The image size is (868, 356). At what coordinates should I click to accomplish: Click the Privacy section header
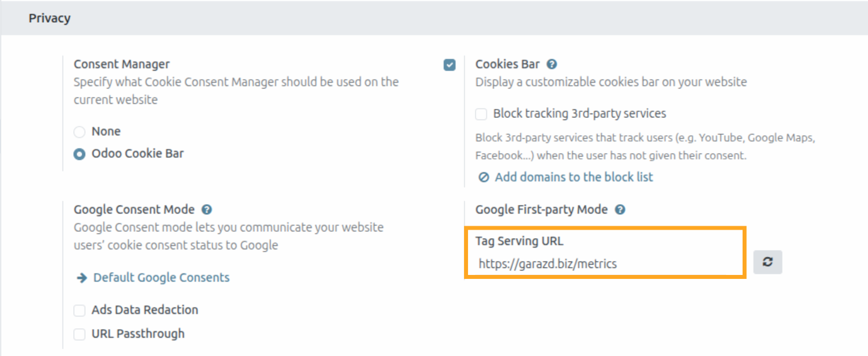(x=50, y=18)
